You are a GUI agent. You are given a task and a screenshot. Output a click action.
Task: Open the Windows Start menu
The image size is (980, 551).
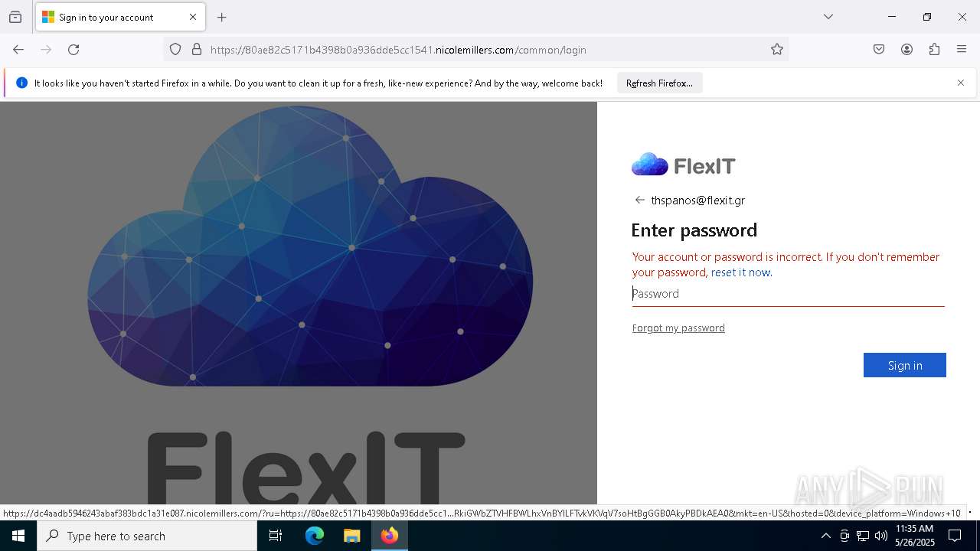(18, 536)
